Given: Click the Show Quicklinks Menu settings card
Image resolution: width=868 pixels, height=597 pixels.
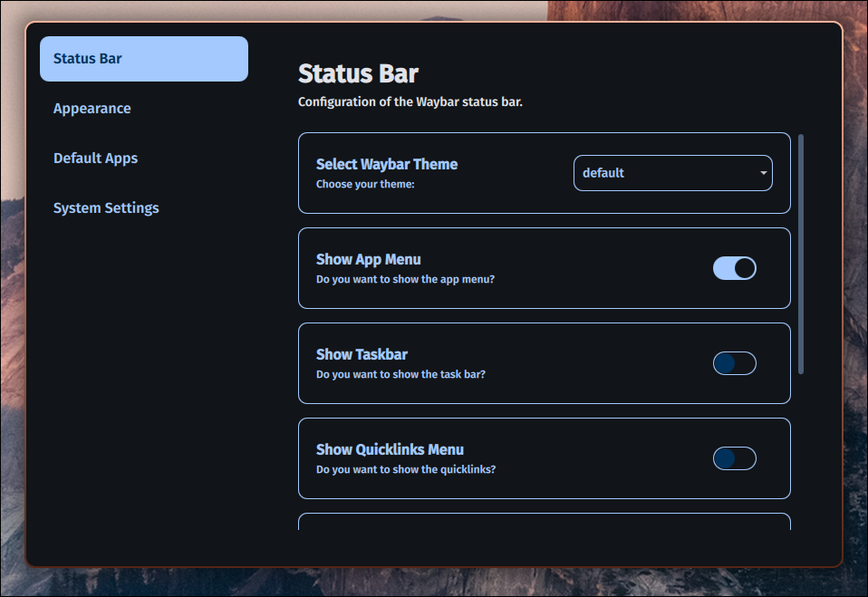Looking at the screenshot, I should 544,458.
